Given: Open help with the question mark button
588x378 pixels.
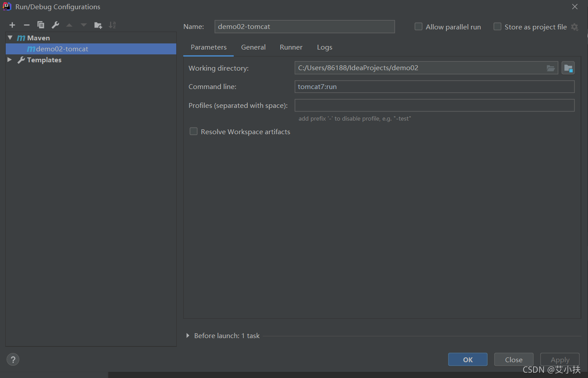Looking at the screenshot, I should [13, 360].
